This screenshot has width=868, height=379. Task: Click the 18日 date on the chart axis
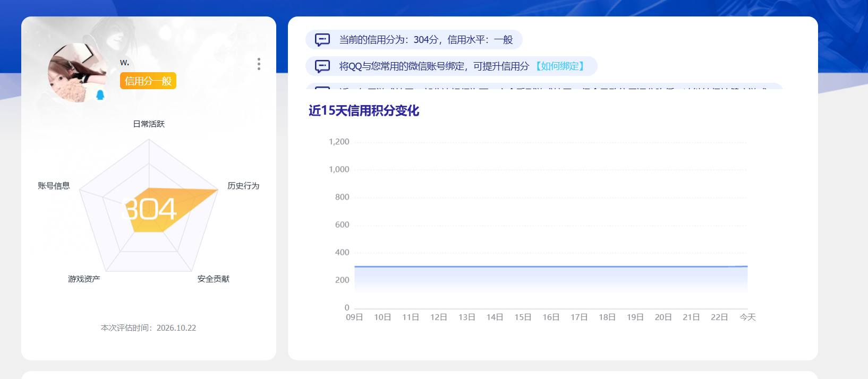607,317
